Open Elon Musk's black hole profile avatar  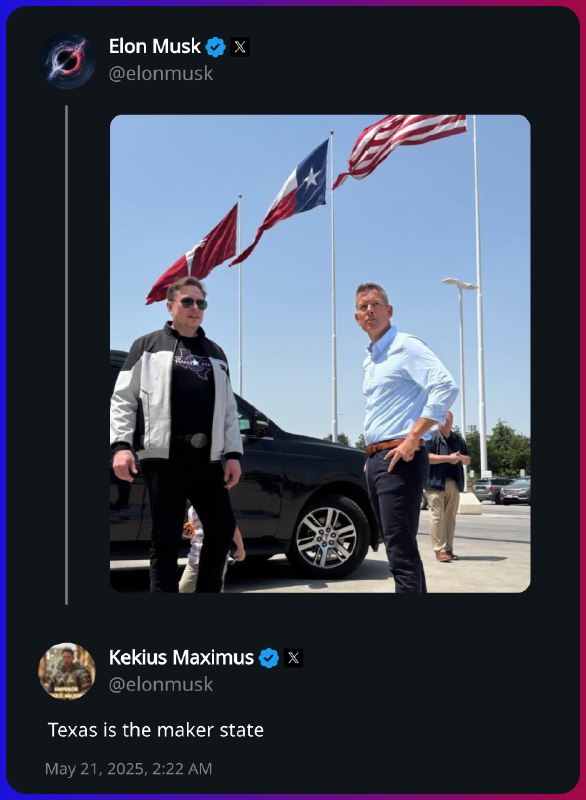(67, 61)
